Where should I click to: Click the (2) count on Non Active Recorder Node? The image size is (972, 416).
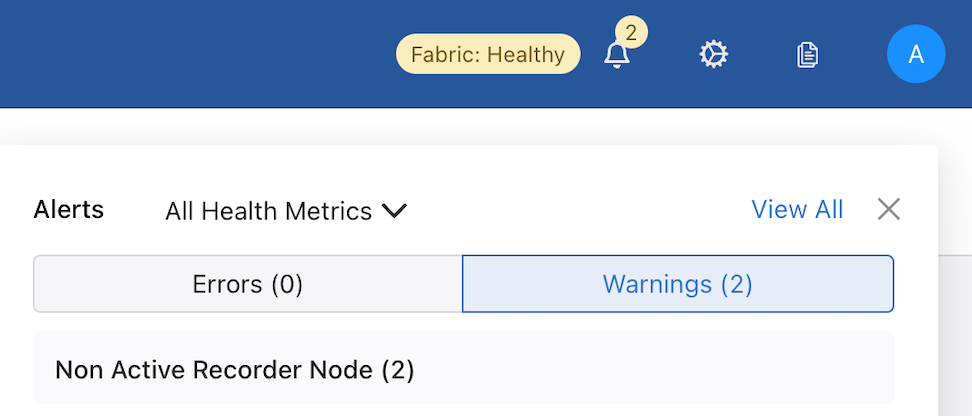coord(397,370)
